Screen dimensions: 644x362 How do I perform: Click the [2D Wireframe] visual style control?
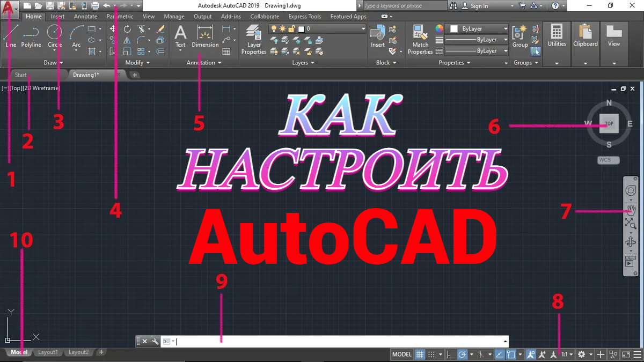pyautogui.click(x=42, y=88)
